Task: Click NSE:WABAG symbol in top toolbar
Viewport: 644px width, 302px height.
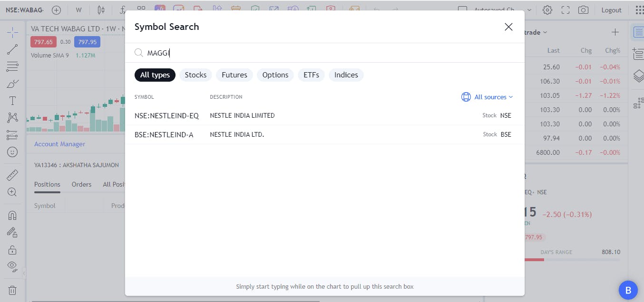Action: (x=24, y=10)
